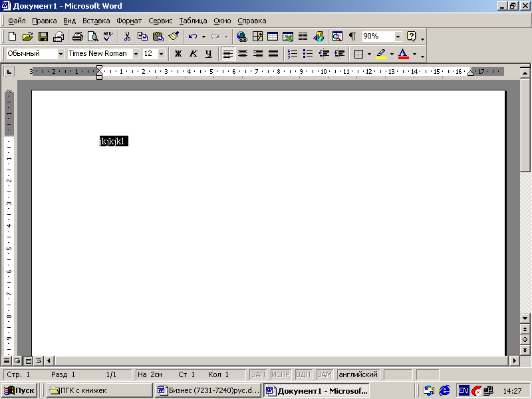Click the EN language indicator in tray
The image size is (532, 399).
[464, 390]
